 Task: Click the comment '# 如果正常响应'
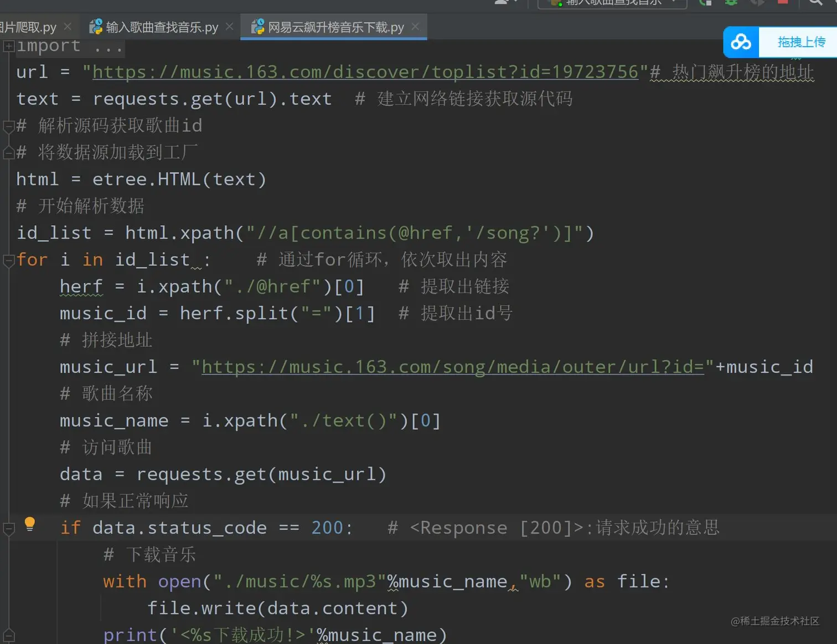125,501
